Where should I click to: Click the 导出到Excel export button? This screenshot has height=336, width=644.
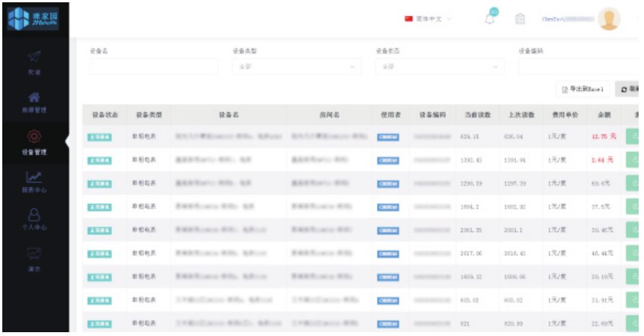pyautogui.click(x=583, y=89)
